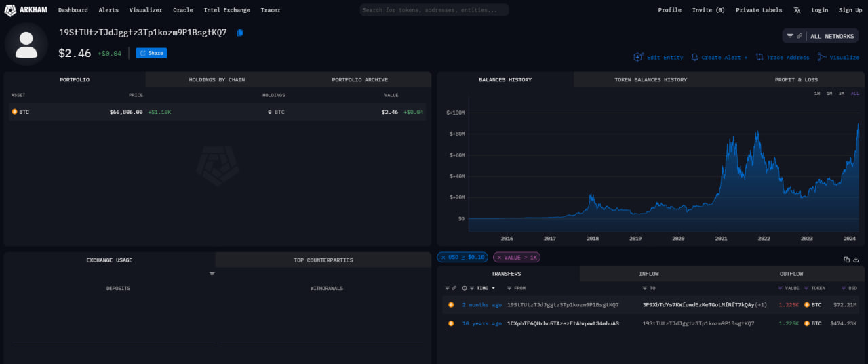Click the blue Share button
The width and height of the screenshot is (868, 364).
point(151,53)
